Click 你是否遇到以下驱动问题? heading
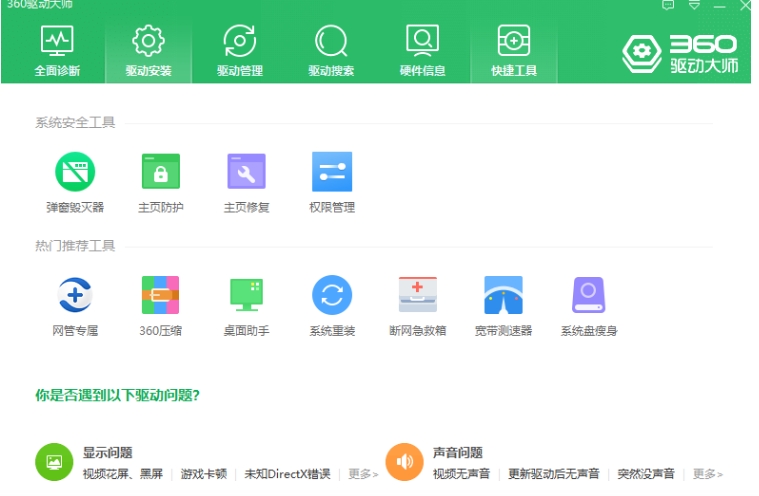759x496 pixels. (x=118, y=395)
